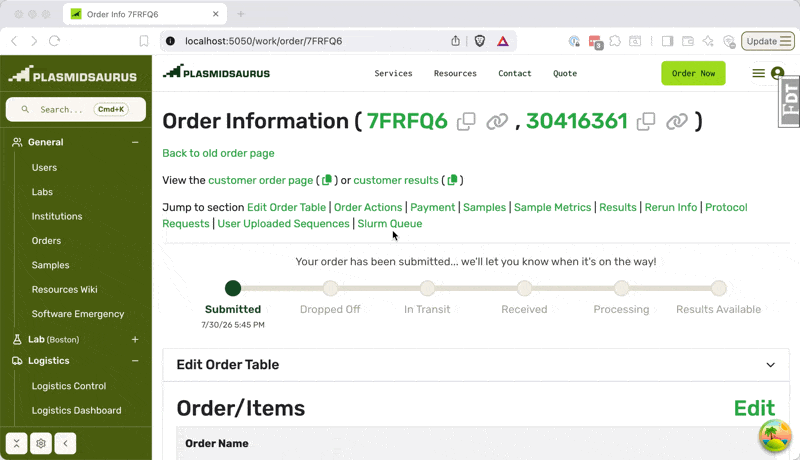Image resolution: width=800 pixels, height=460 pixels.
Task: Click the Brave Rewards triangle icon
Action: coord(503,41)
